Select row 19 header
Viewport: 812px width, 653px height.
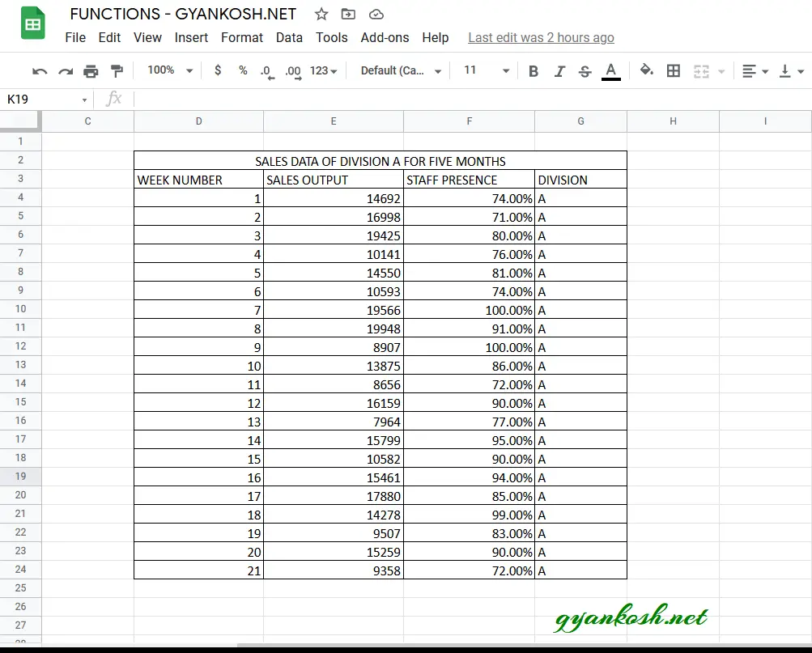pos(21,476)
